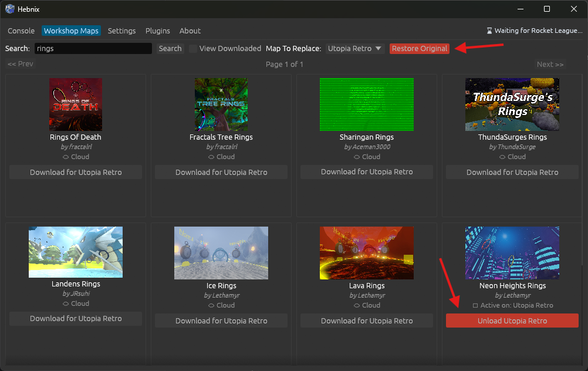Click 'Active on: Utopia Retro' status text
588x371 pixels.
[517, 305]
